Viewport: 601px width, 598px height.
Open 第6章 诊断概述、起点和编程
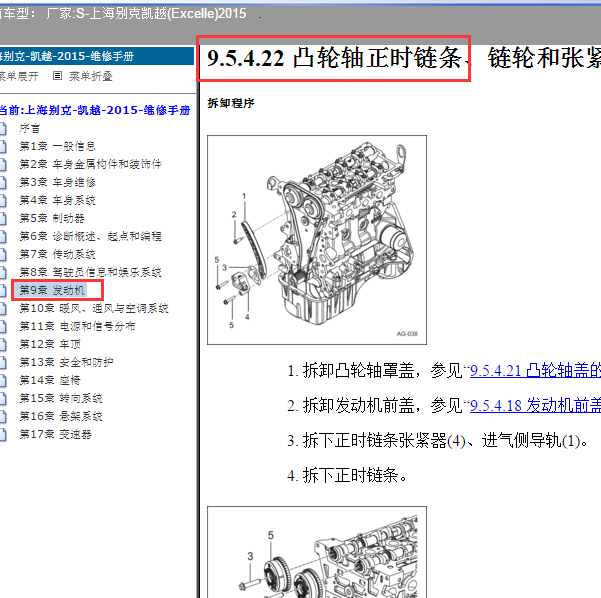[90, 236]
